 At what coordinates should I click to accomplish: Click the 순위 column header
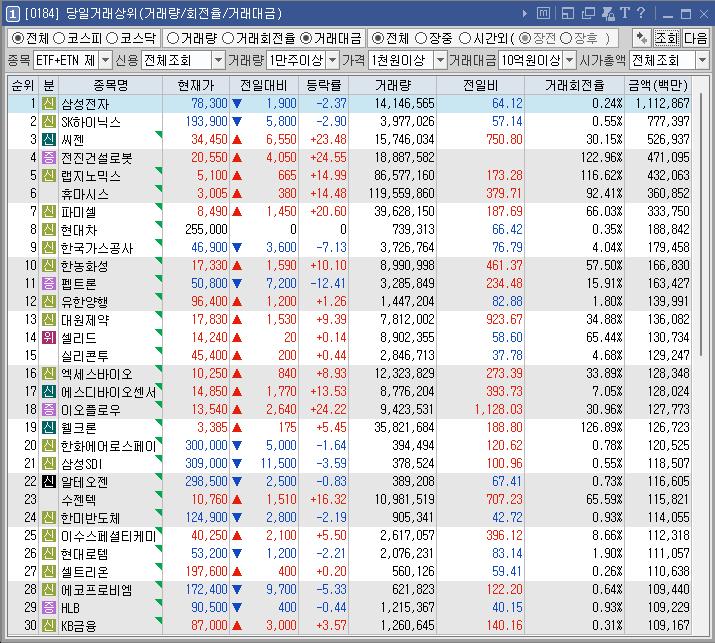tap(23, 85)
